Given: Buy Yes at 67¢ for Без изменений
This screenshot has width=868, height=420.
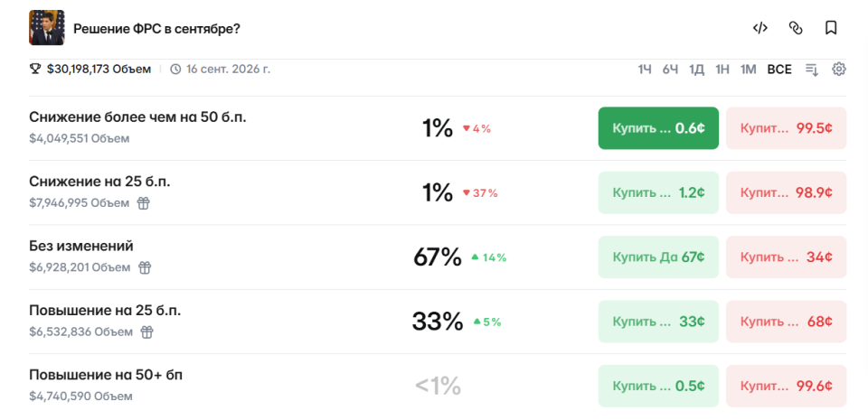Looking at the screenshot, I should click(658, 257).
